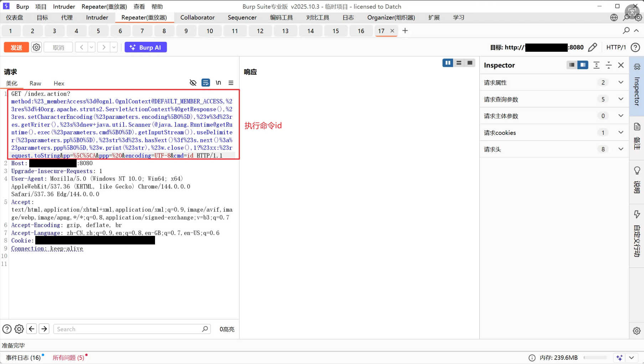Open Repeater help question mark icon

click(x=635, y=47)
